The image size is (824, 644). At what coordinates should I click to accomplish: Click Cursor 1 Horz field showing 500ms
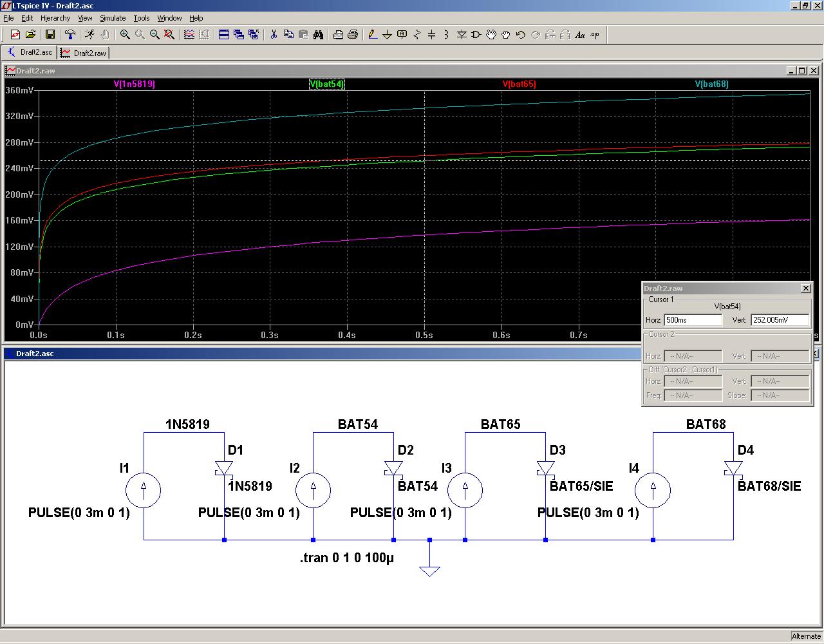tap(693, 320)
